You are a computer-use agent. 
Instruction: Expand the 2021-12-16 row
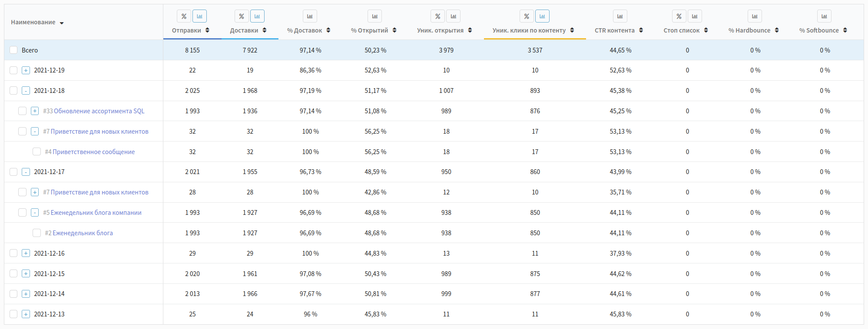26,253
